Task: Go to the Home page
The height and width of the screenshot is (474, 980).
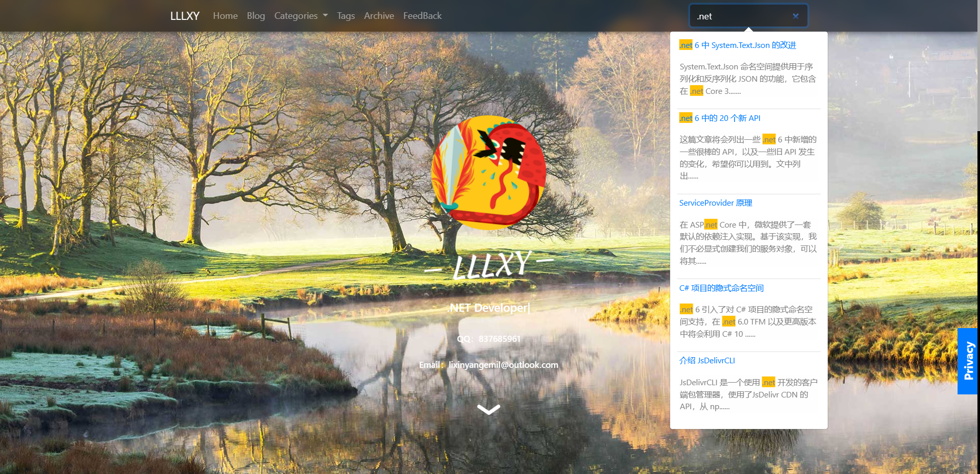Action: tap(225, 16)
